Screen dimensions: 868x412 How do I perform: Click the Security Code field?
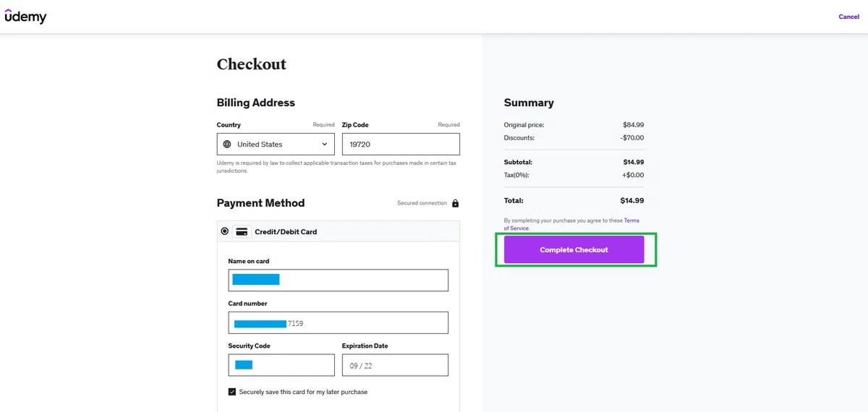coord(281,365)
